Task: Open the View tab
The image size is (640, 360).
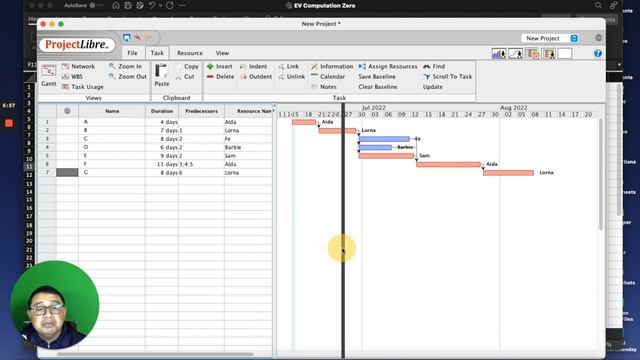Action: (x=222, y=53)
